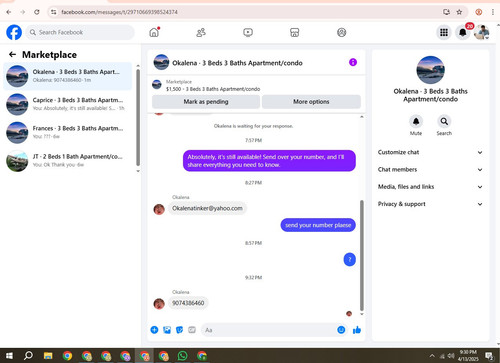
Task: Expand Chat members section
Action: (x=430, y=170)
